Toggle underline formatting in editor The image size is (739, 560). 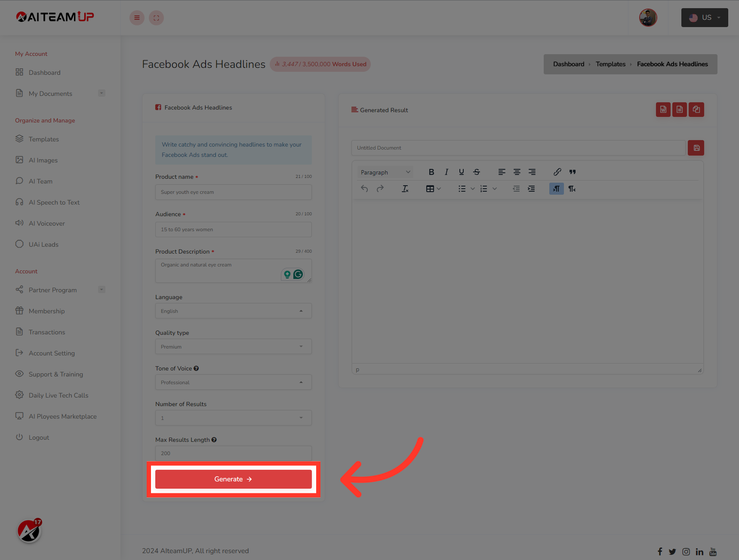tap(461, 172)
